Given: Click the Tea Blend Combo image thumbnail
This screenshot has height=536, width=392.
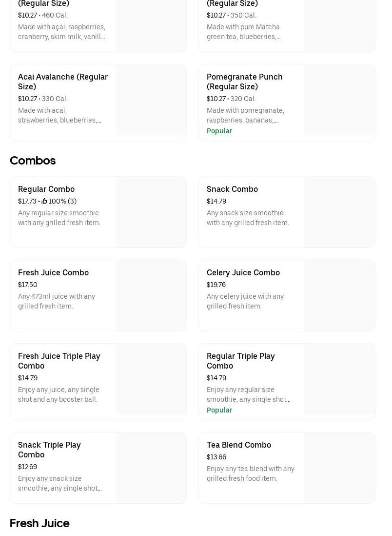Looking at the screenshot, I should (339, 468).
